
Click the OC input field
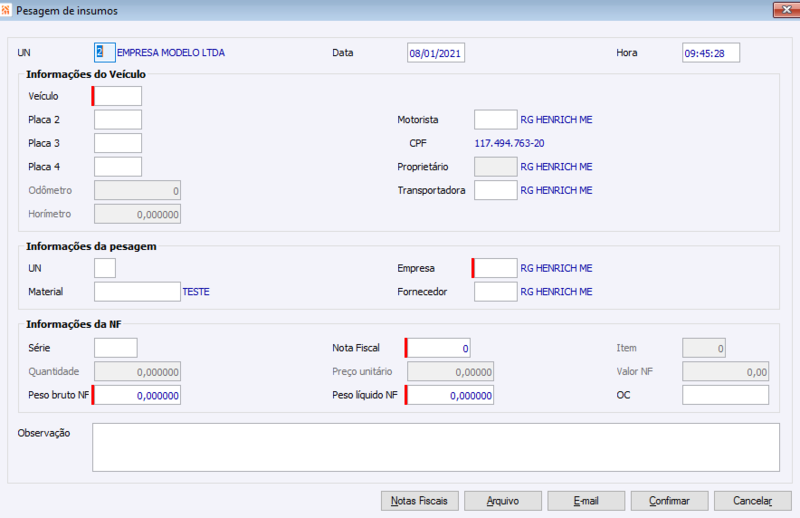point(726,396)
